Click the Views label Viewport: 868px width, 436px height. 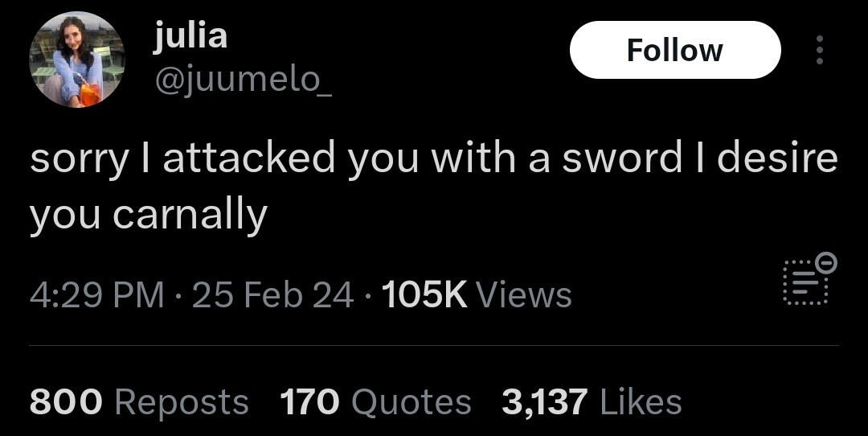[524, 294]
